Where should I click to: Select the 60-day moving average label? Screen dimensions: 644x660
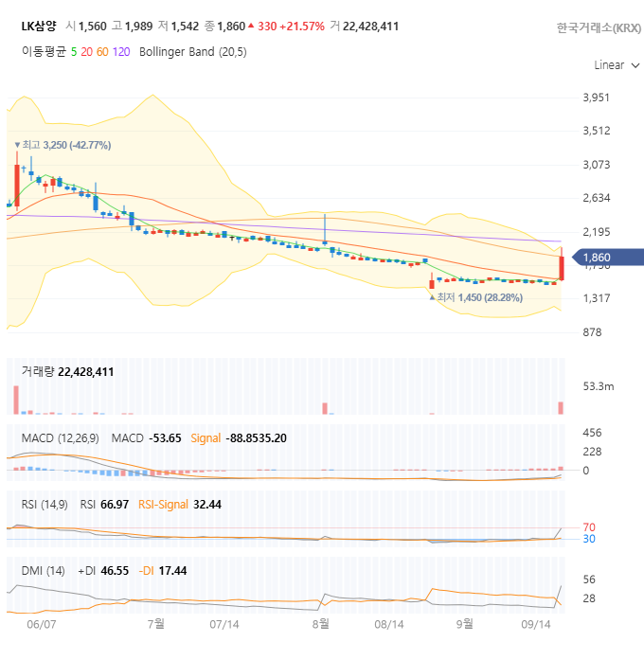[x=102, y=52]
